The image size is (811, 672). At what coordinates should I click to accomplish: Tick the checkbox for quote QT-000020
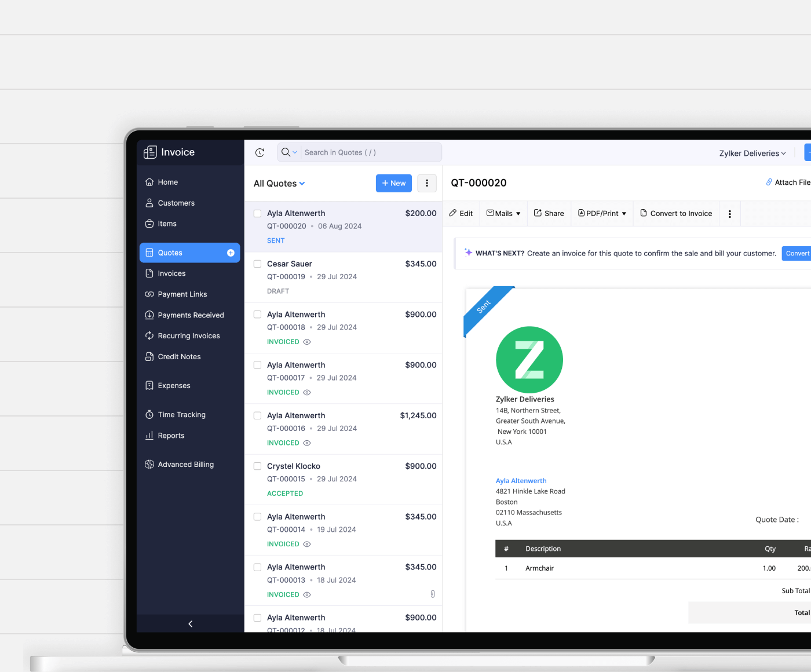pyautogui.click(x=258, y=214)
